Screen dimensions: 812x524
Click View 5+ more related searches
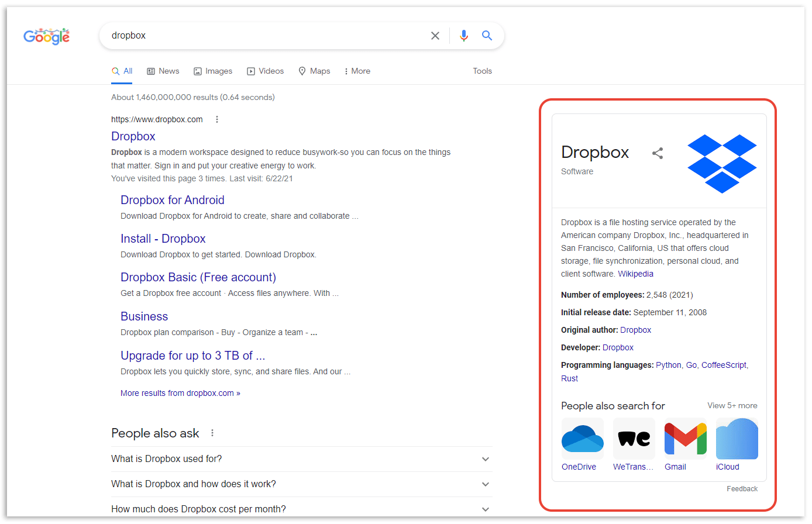point(732,405)
